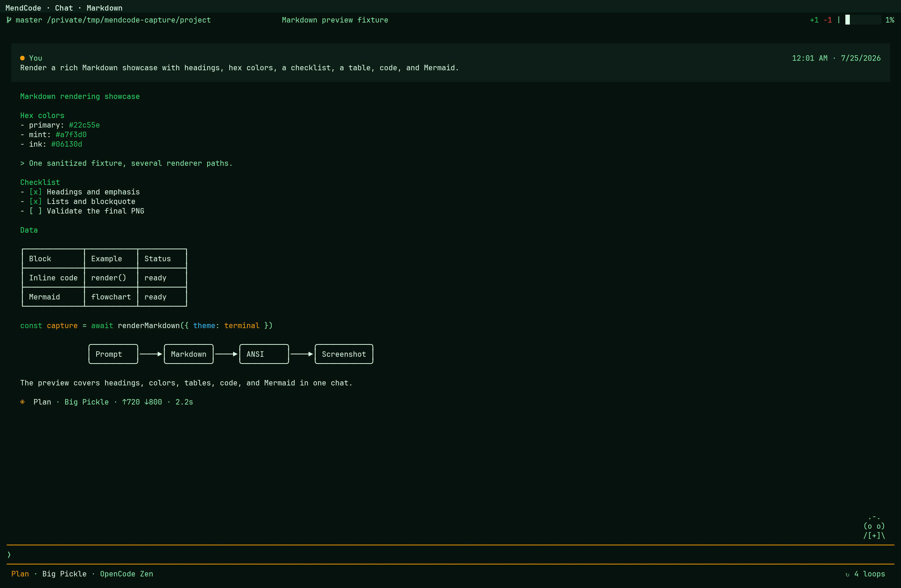Toggle the Lists and blockquote checkbox
901x588 pixels.
35,201
